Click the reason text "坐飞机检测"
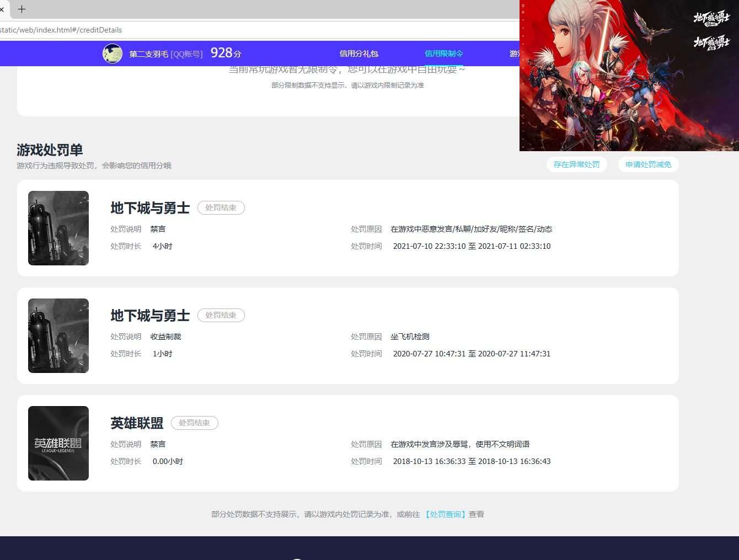This screenshot has height=560, width=739. [x=410, y=337]
